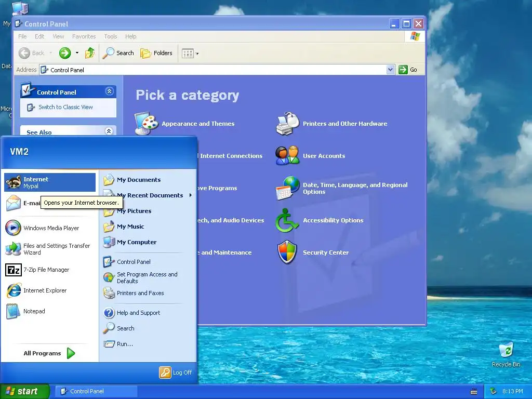Open the Favorites menu

tap(84, 36)
